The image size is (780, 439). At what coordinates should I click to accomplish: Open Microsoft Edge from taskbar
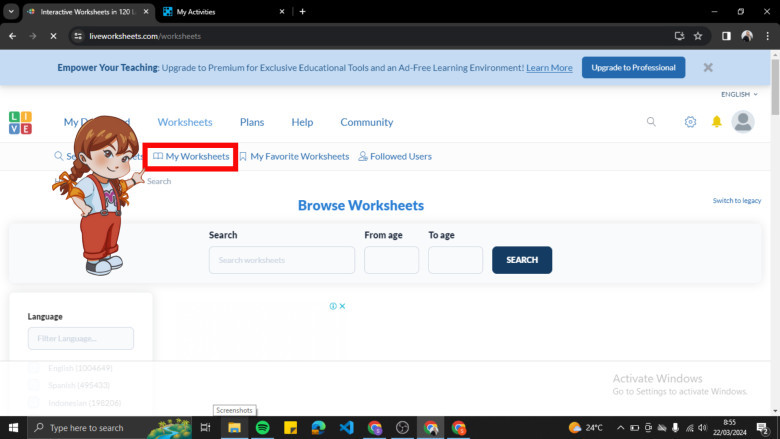pyautogui.click(x=318, y=428)
